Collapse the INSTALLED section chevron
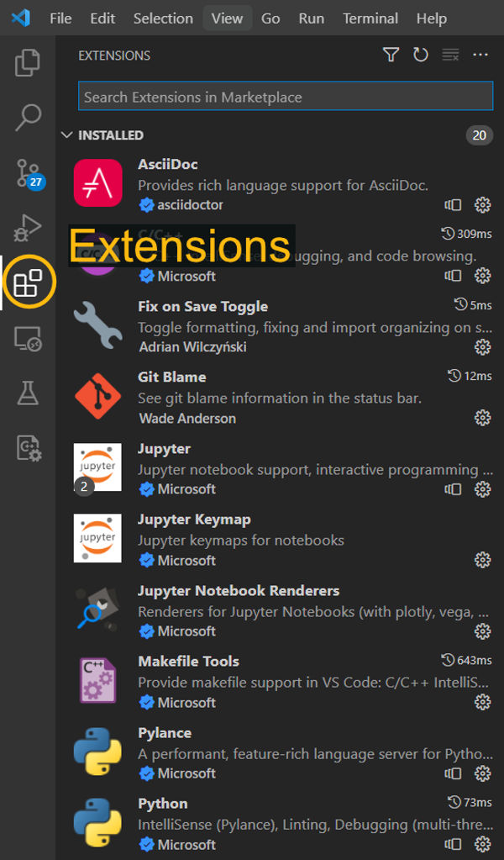Viewport: 504px width, 860px height. coord(67,135)
